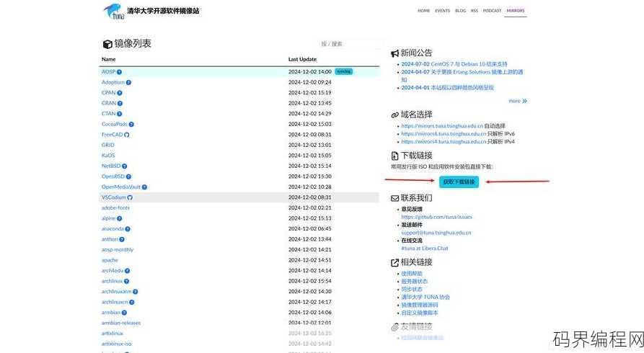Click the VSCodium timestamp 2024-12-02 08:31
Image resolution: width=644 pixels, height=353 pixels.
(x=309, y=197)
